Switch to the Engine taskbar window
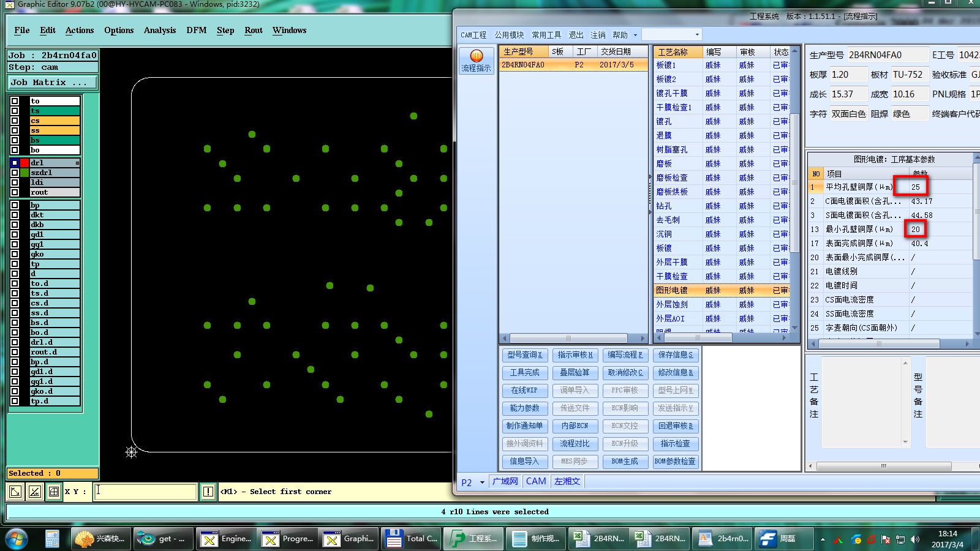This screenshot has width=980, height=551. (226, 539)
